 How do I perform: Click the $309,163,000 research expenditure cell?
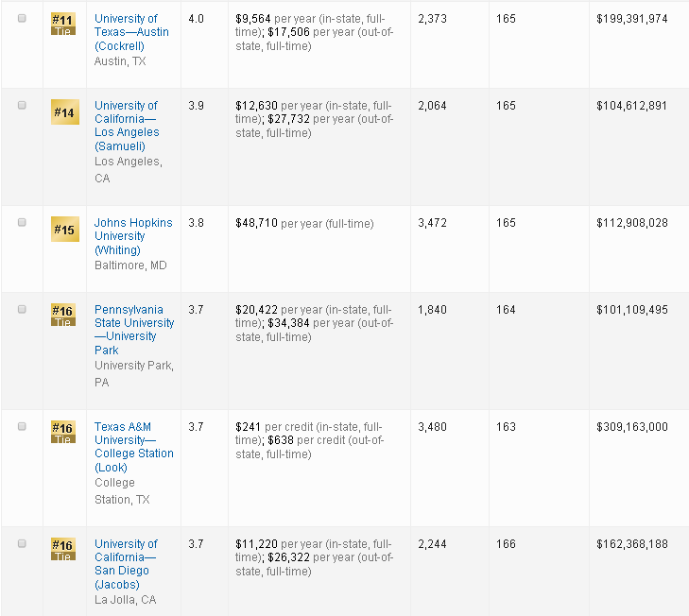(631, 427)
